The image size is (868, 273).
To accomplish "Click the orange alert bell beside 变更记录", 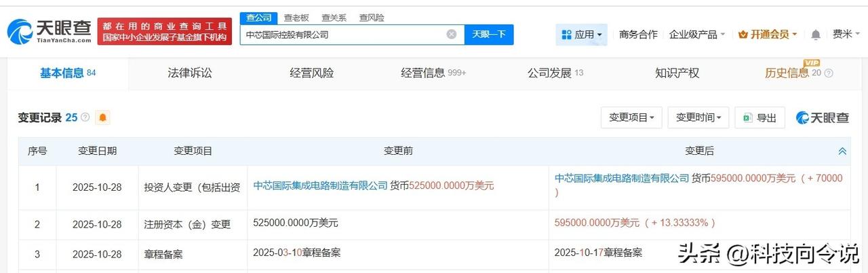I will 103,117.
